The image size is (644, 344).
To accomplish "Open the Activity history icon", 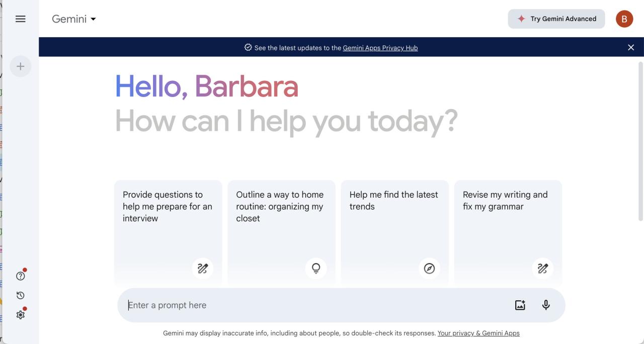I will pos(21,295).
